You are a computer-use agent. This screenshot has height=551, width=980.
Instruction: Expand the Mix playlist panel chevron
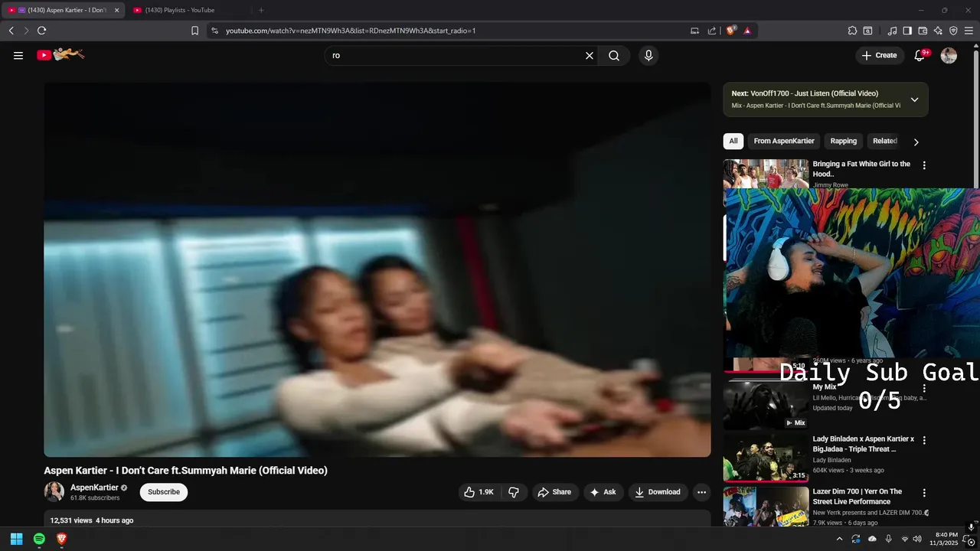pos(914,99)
